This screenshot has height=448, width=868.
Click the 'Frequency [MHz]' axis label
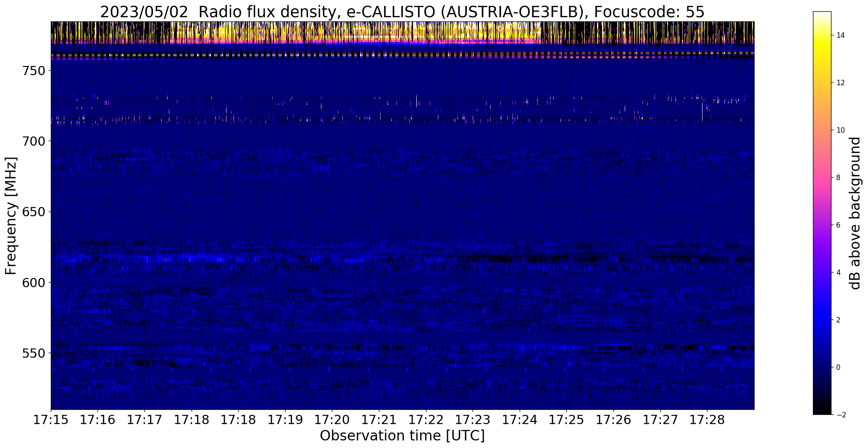(x=11, y=216)
